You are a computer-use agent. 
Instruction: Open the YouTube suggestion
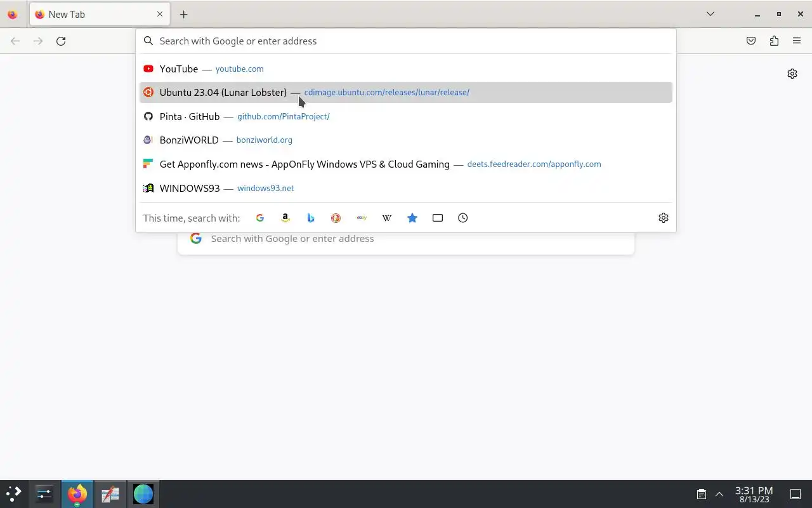pyautogui.click(x=406, y=69)
